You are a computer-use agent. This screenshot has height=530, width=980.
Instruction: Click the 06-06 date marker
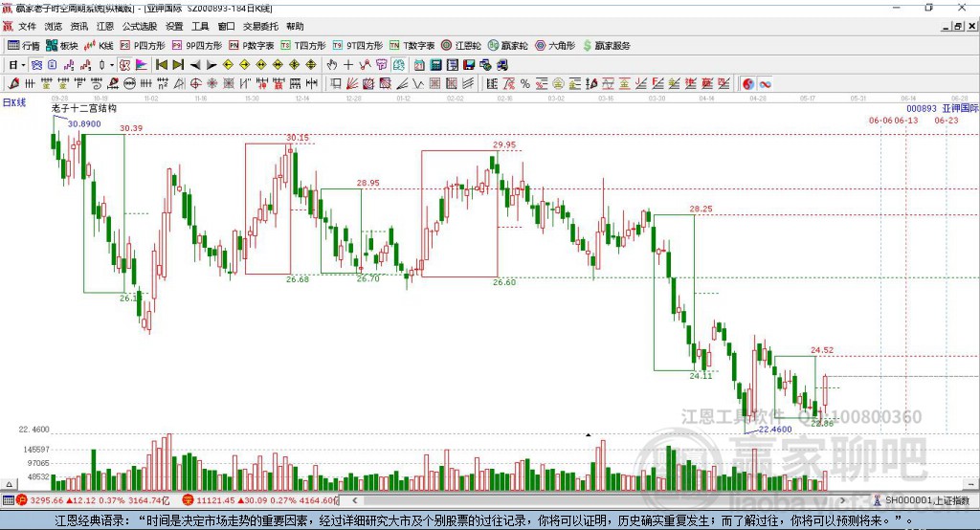click(880, 120)
